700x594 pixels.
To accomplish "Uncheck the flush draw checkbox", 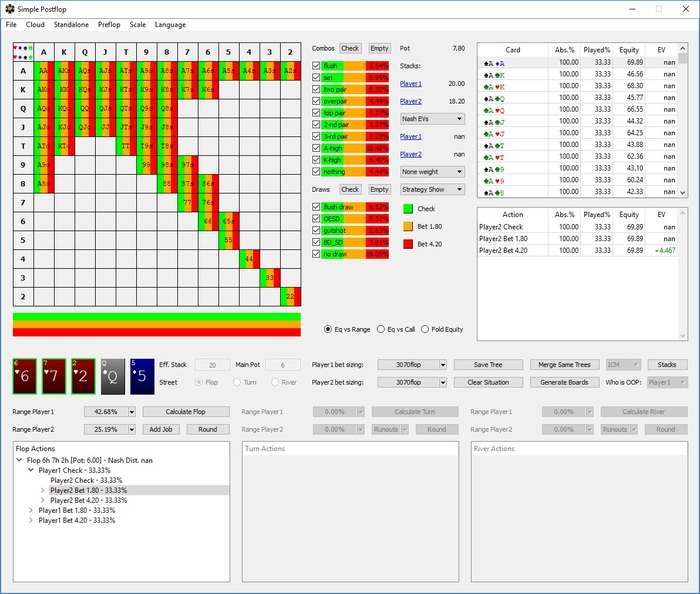I will tap(316, 207).
